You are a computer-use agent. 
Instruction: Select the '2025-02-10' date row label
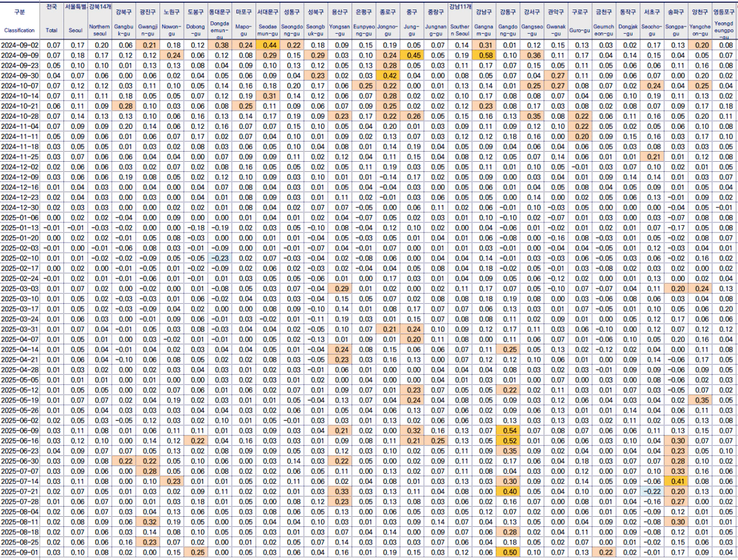pos(19,258)
